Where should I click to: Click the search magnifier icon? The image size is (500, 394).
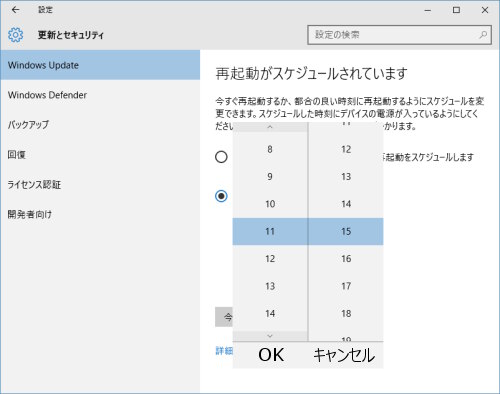483,35
